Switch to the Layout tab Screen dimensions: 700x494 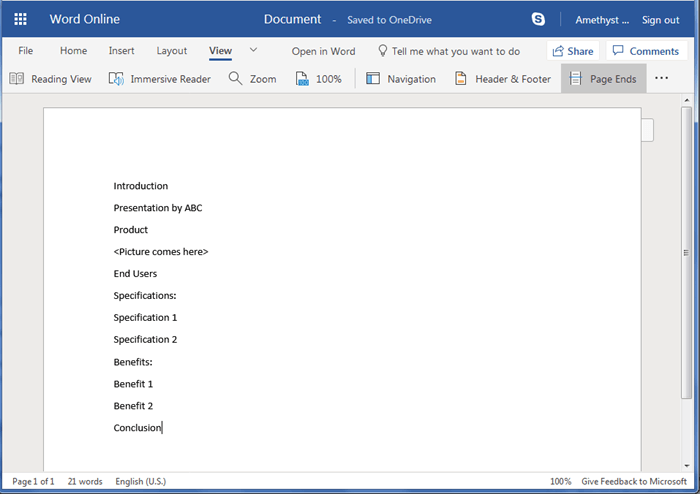tap(171, 51)
